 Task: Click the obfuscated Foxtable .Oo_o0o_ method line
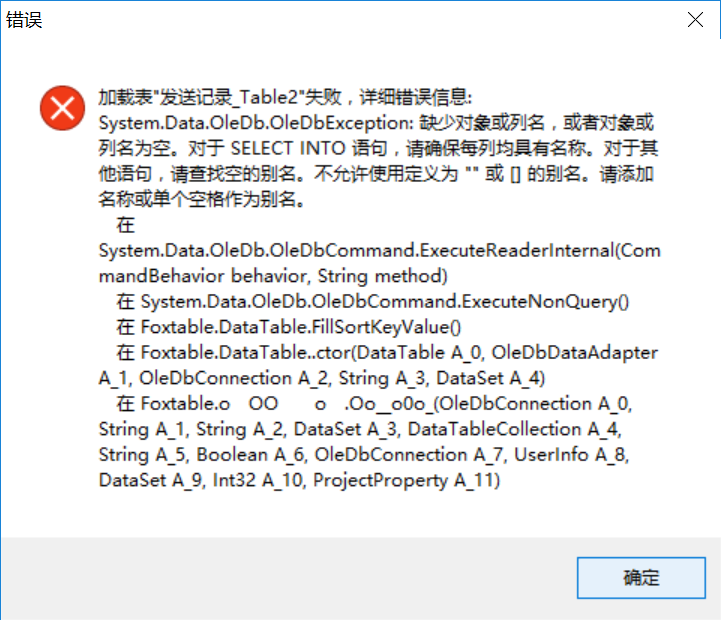(x=374, y=404)
